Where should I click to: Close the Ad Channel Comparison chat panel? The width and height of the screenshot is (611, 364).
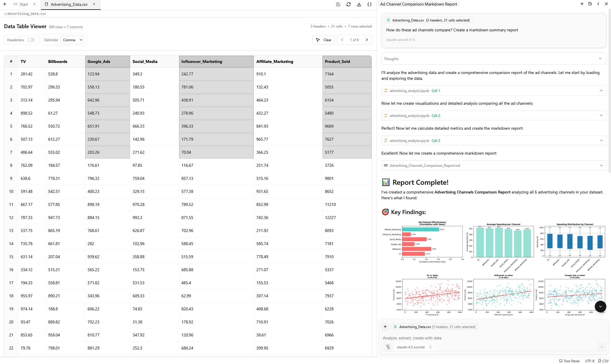point(606,4)
